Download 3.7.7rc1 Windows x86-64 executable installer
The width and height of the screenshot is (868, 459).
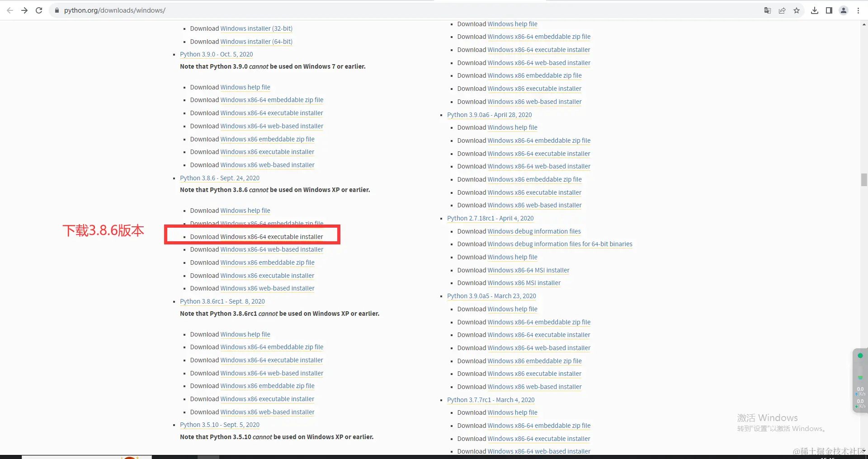pos(539,439)
